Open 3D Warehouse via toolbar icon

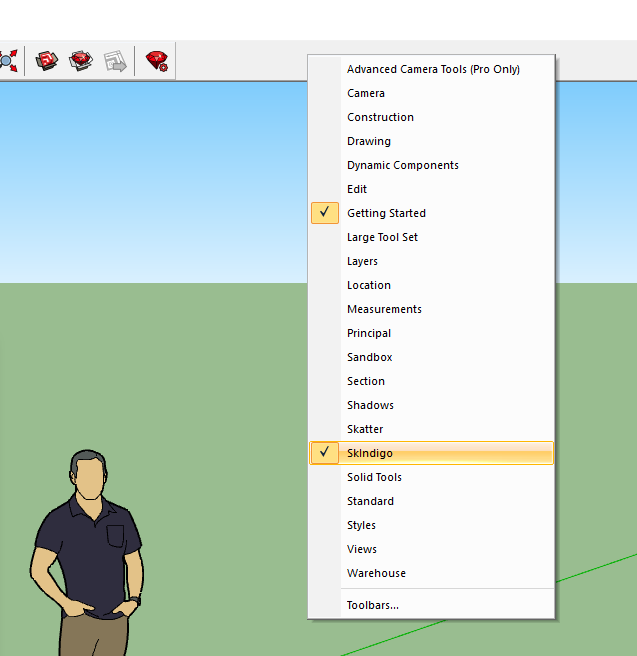46,61
